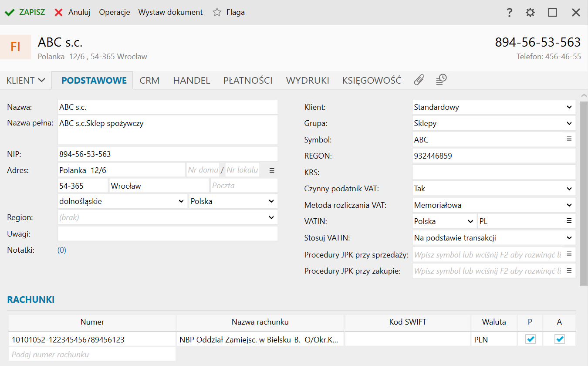
Task: Open the history clock list icon
Action: [441, 80]
